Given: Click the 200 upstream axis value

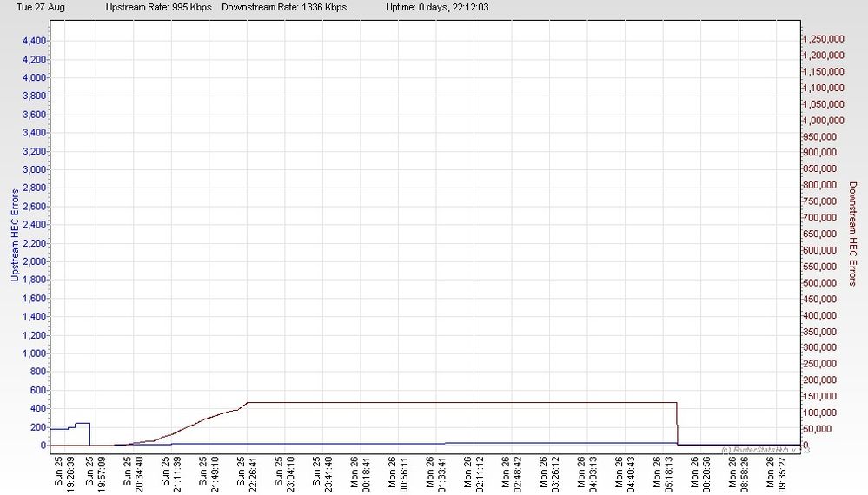Looking at the screenshot, I should [38, 427].
